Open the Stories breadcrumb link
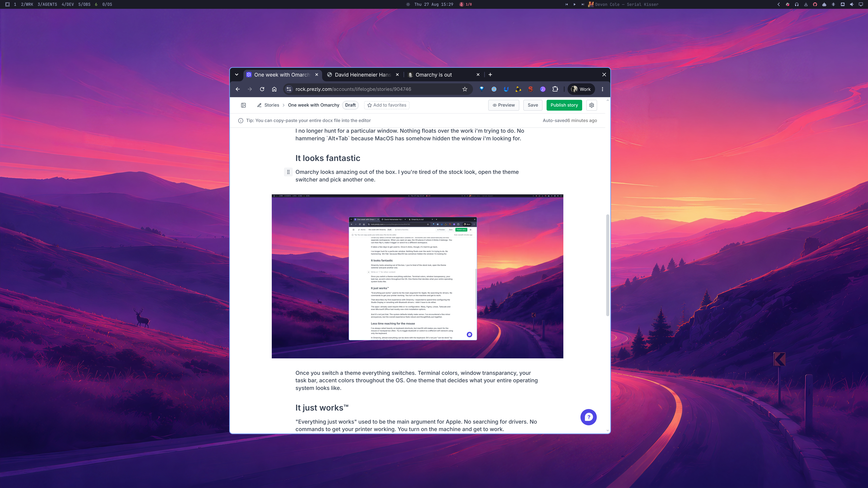The image size is (868, 488). (272, 105)
